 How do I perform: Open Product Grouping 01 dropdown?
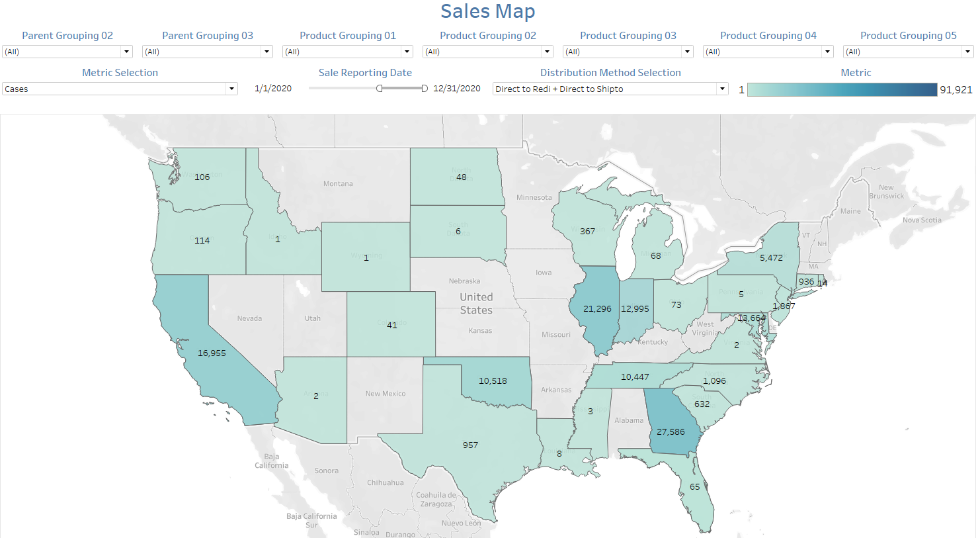[348, 52]
